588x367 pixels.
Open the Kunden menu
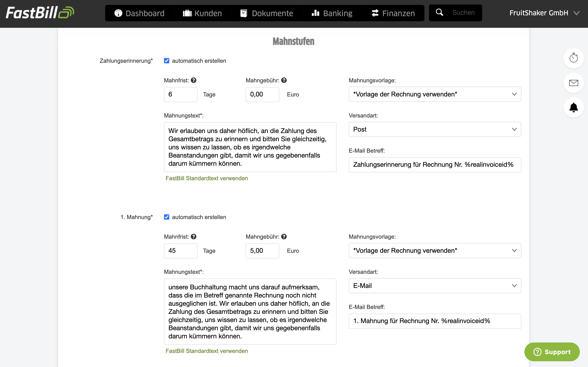[202, 13]
